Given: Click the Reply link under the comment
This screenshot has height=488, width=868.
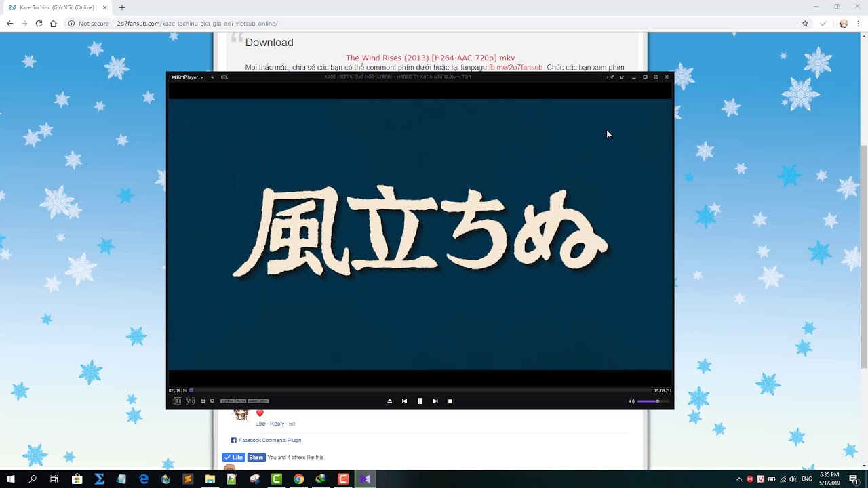Looking at the screenshot, I should 277,424.
